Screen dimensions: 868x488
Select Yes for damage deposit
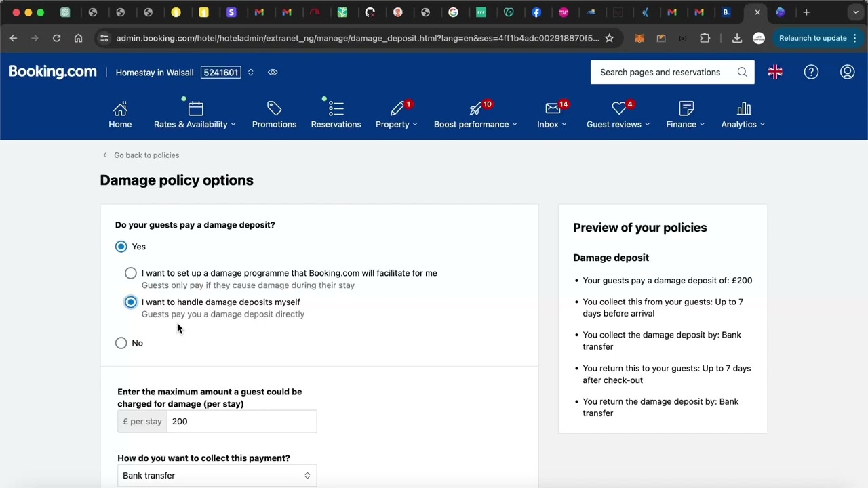coord(121,247)
